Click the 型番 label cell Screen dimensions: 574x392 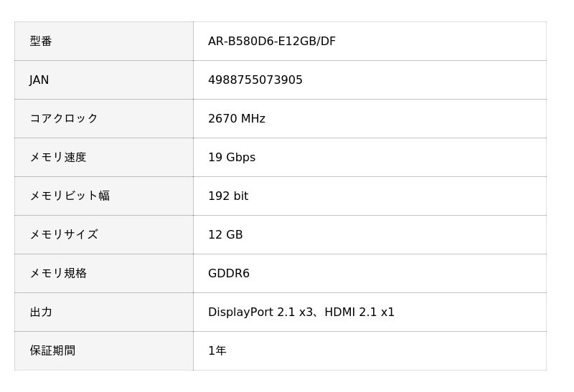(x=41, y=42)
